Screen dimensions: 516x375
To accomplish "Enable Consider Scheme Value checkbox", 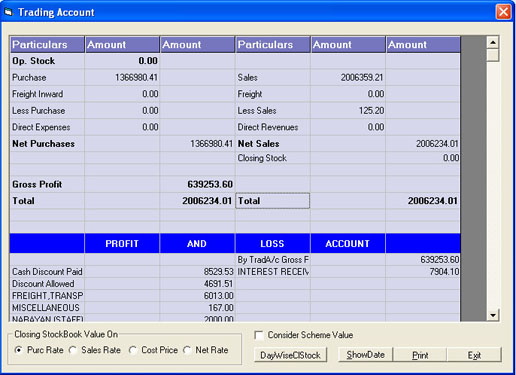I will pyautogui.click(x=259, y=335).
